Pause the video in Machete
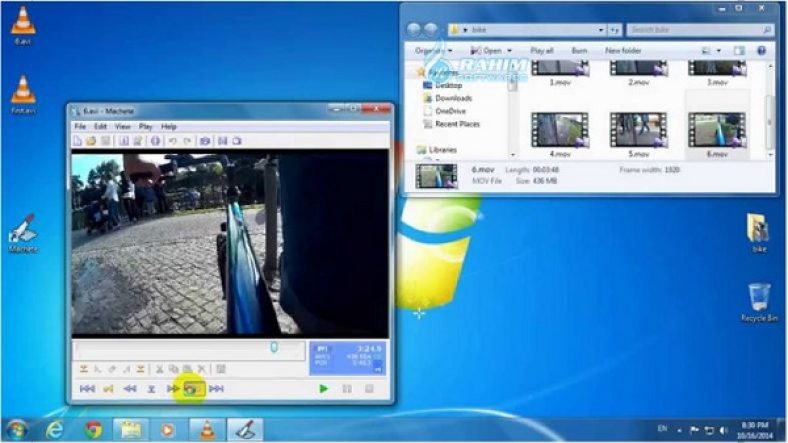Image resolution: width=788 pixels, height=443 pixels. (x=347, y=389)
